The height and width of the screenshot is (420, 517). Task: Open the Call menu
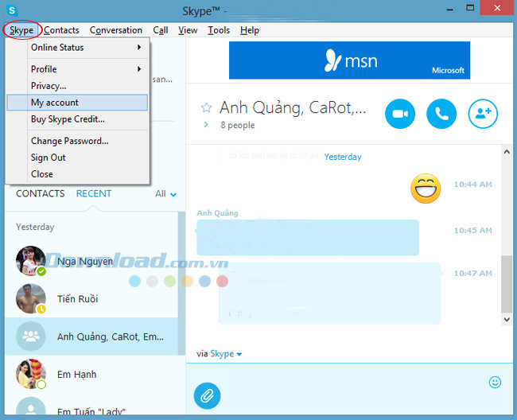[161, 30]
